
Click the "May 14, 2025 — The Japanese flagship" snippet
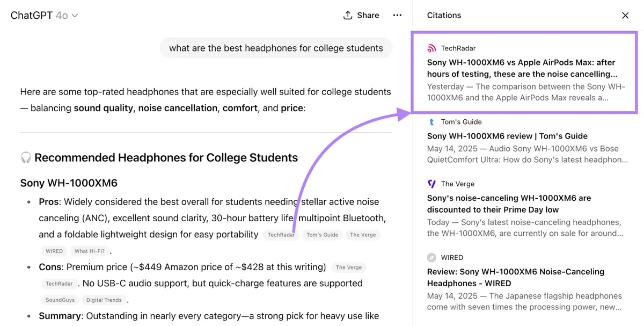click(x=524, y=301)
